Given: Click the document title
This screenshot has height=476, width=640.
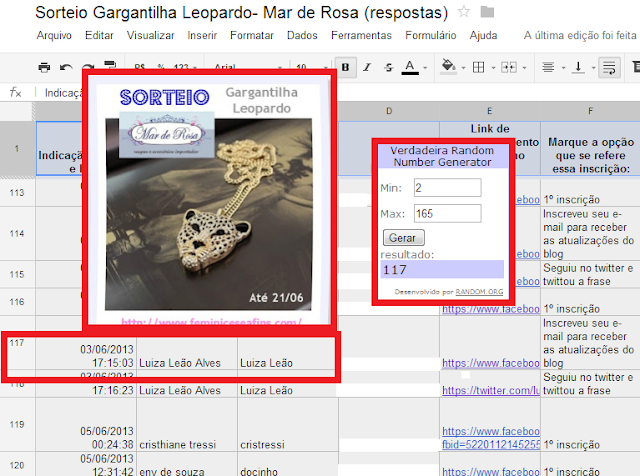Looking at the screenshot, I should click(x=241, y=12).
